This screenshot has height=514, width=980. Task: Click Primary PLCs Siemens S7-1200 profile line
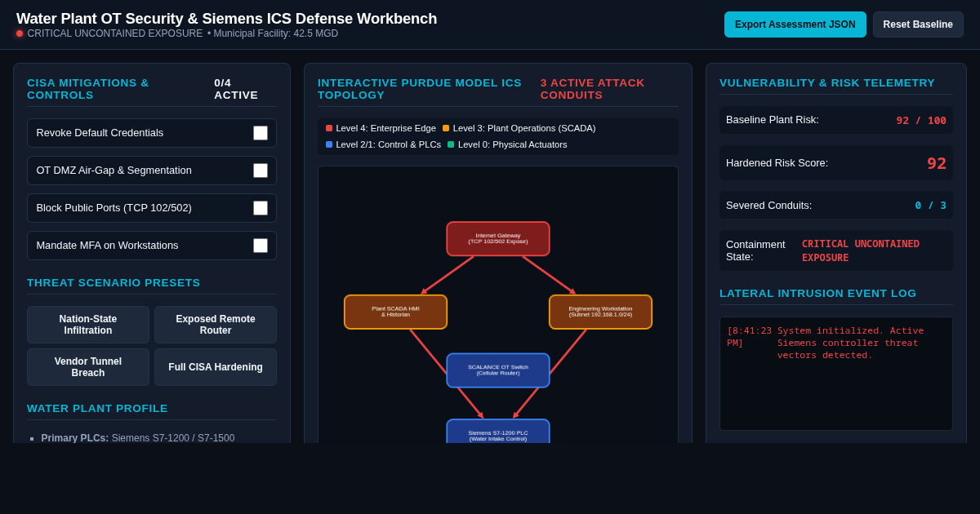pos(138,437)
